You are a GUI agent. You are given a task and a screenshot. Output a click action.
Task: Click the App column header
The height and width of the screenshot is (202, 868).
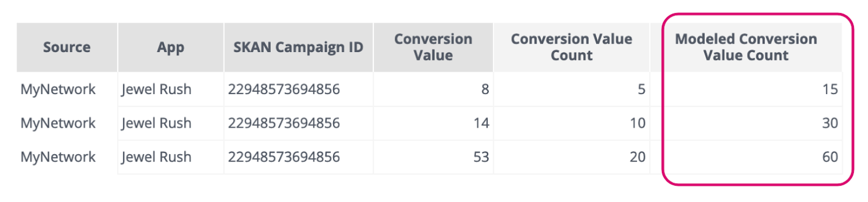coord(171,47)
